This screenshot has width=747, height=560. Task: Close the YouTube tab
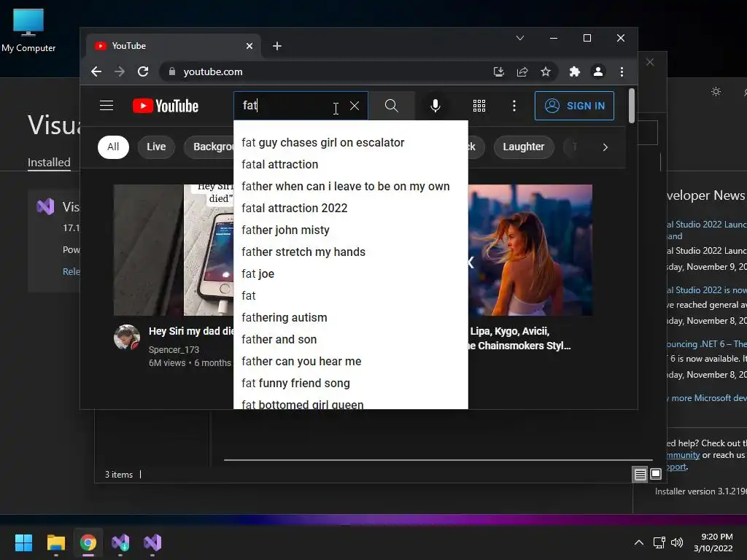[x=249, y=46]
